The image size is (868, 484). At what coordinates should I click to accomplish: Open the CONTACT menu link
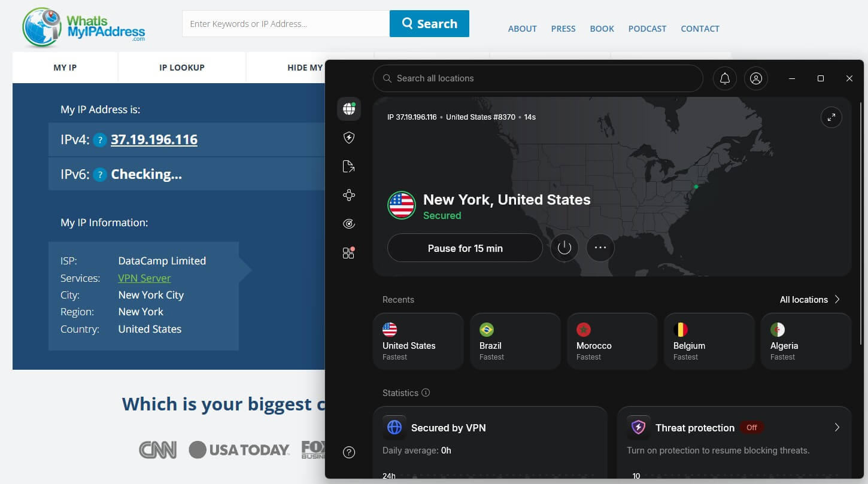pyautogui.click(x=700, y=29)
